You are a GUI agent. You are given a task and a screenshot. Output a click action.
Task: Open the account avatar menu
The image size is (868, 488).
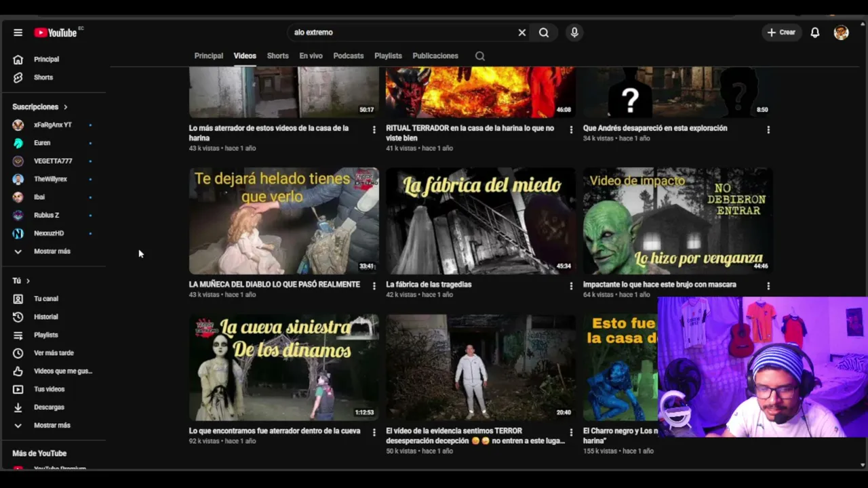click(x=842, y=33)
